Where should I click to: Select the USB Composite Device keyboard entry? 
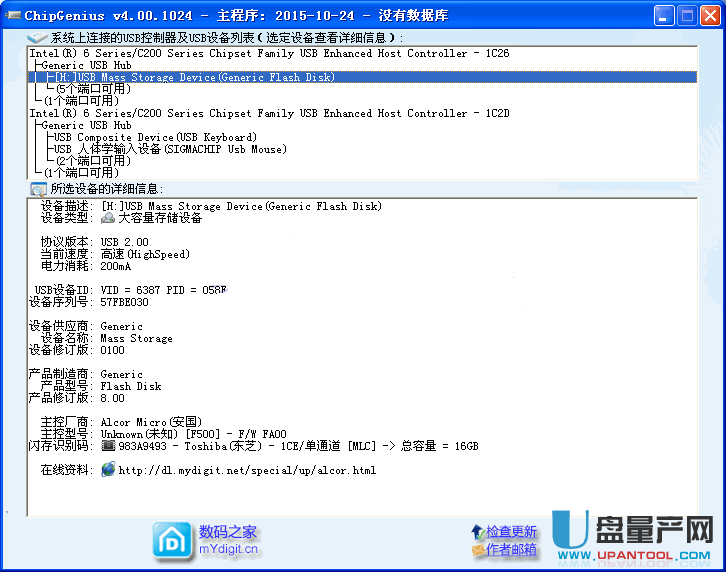pos(155,137)
